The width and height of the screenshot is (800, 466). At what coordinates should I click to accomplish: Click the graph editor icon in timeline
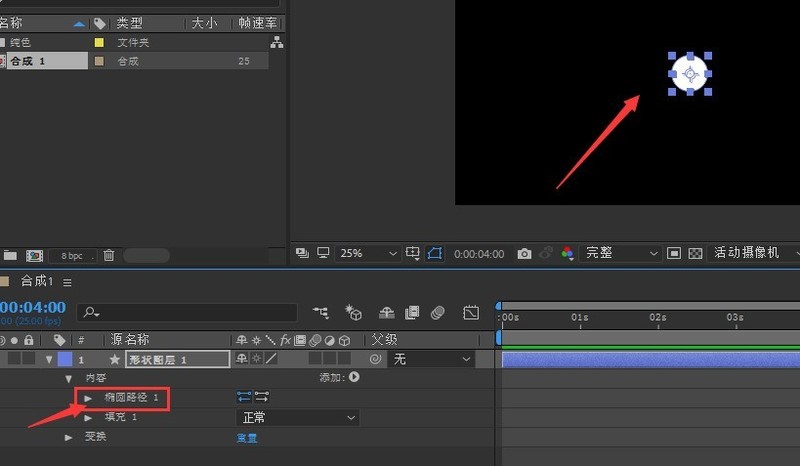pyautogui.click(x=471, y=312)
